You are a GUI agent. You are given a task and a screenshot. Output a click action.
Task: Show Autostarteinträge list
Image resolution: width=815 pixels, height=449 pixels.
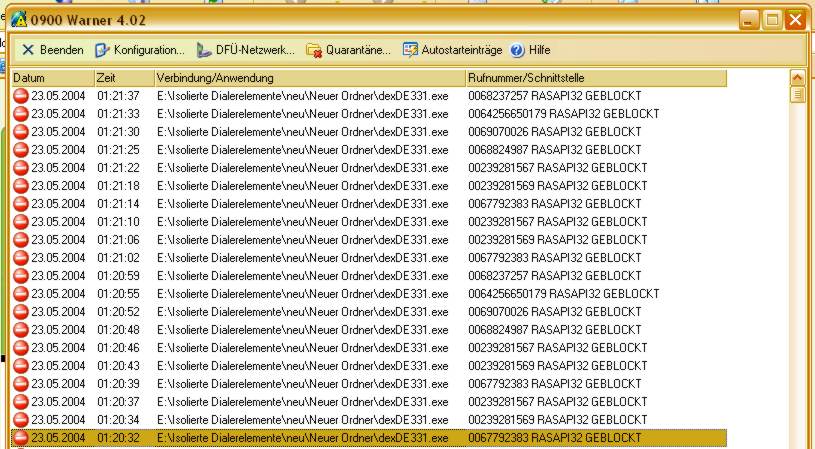(x=411, y=50)
